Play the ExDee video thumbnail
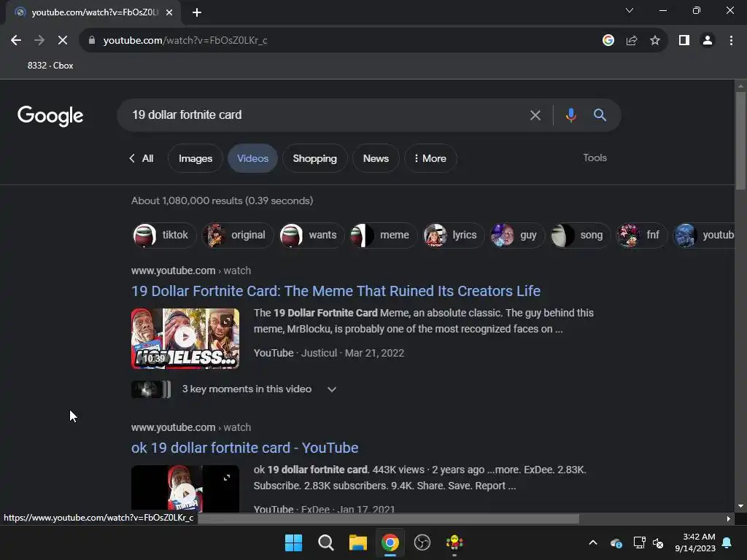 [185, 489]
